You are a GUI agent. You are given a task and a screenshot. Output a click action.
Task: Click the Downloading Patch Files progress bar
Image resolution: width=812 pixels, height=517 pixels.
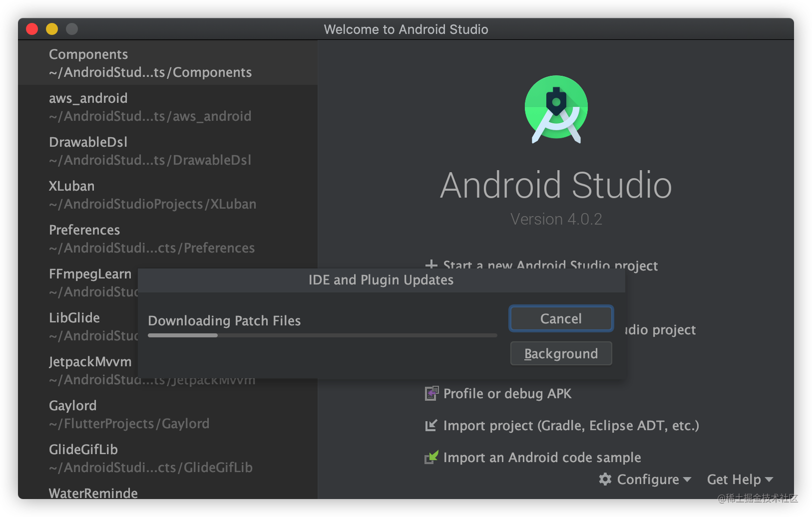pos(322,335)
